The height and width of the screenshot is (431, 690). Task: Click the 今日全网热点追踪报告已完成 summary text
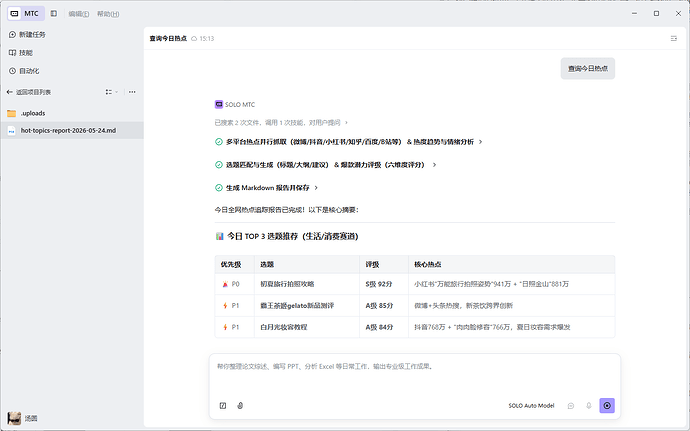(x=286, y=210)
